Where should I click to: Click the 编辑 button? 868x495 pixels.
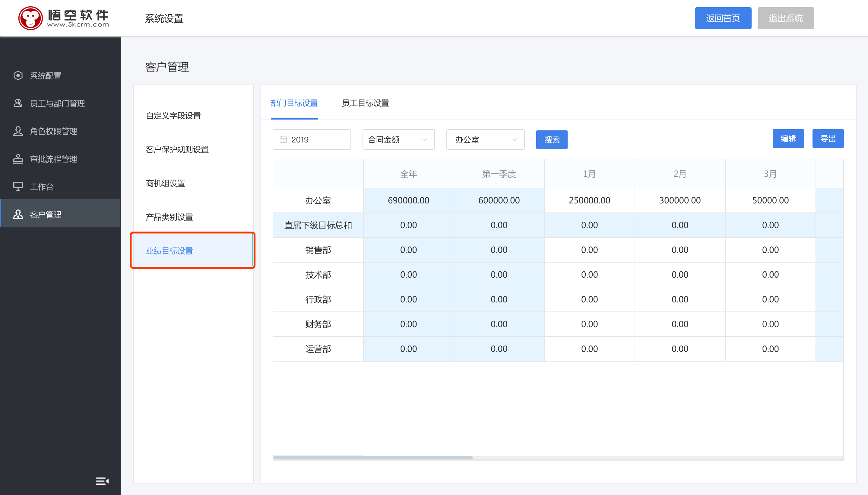[x=788, y=139]
